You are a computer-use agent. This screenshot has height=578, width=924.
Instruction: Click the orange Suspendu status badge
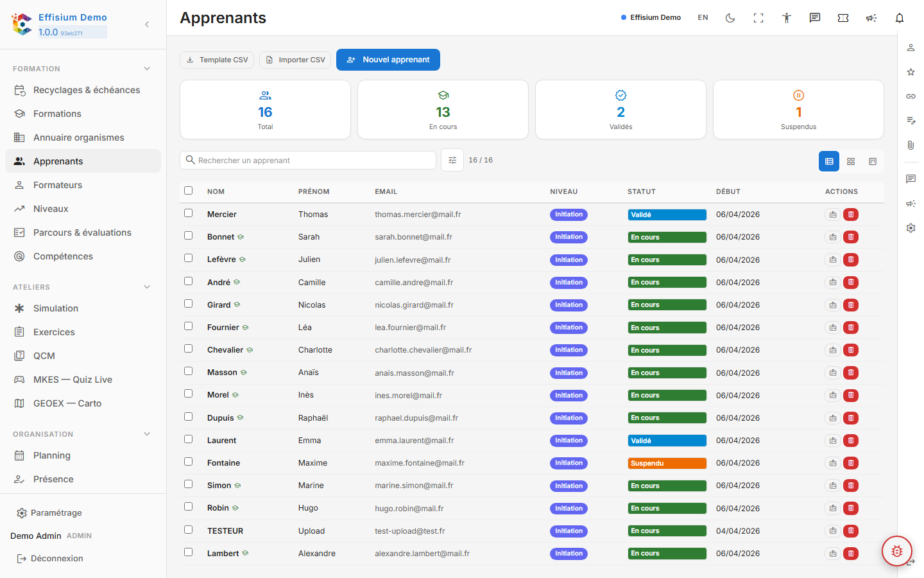click(667, 463)
